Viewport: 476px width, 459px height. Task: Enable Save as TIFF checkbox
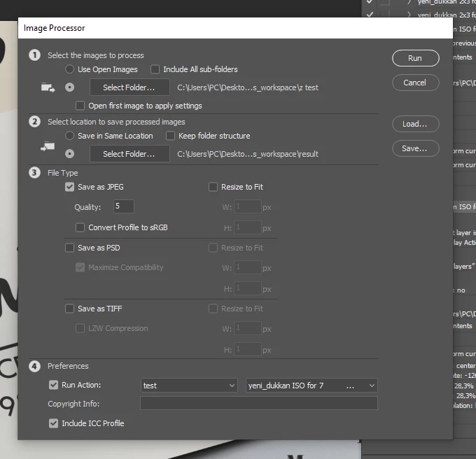point(69,309)
